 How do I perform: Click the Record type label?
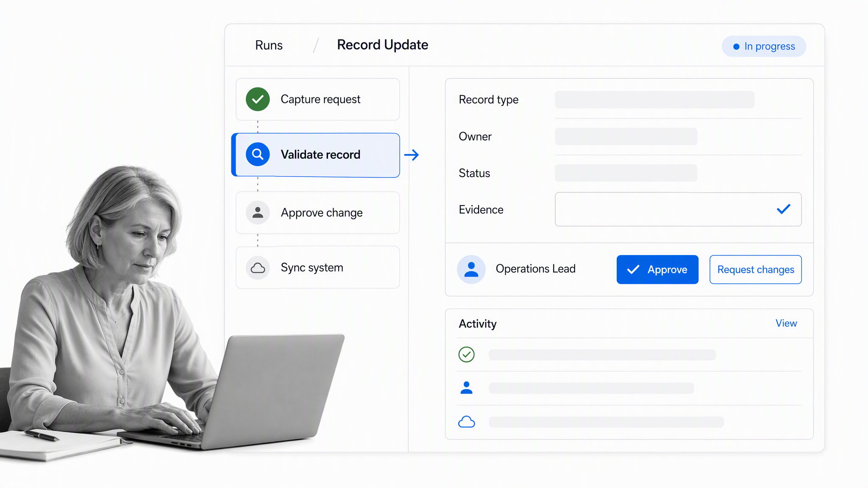pos(488,100)
